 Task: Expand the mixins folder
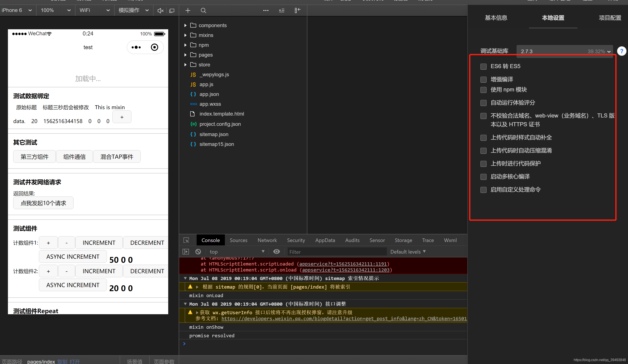pos(185,35)
